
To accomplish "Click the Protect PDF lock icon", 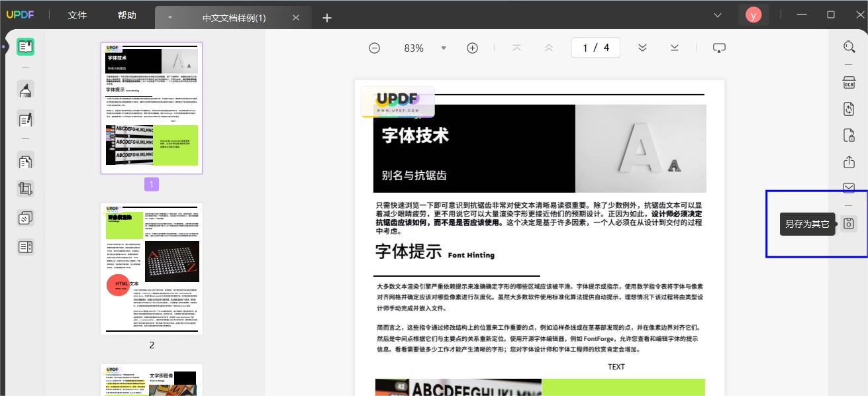I will click(x=849, y=136).
